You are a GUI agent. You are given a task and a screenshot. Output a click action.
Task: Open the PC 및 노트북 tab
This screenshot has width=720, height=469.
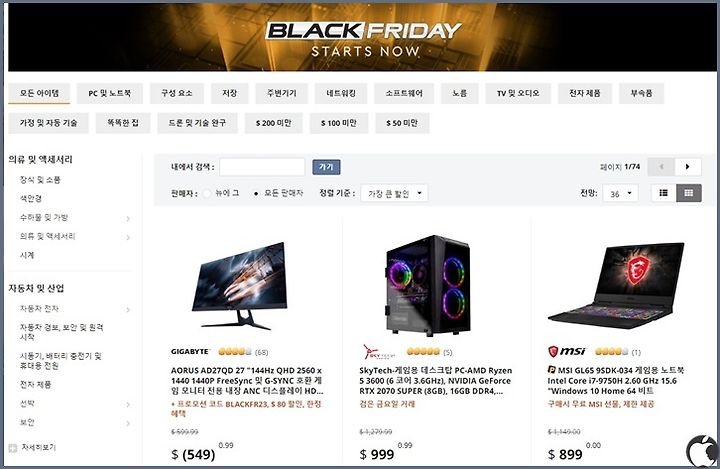(x=110, y=93)
